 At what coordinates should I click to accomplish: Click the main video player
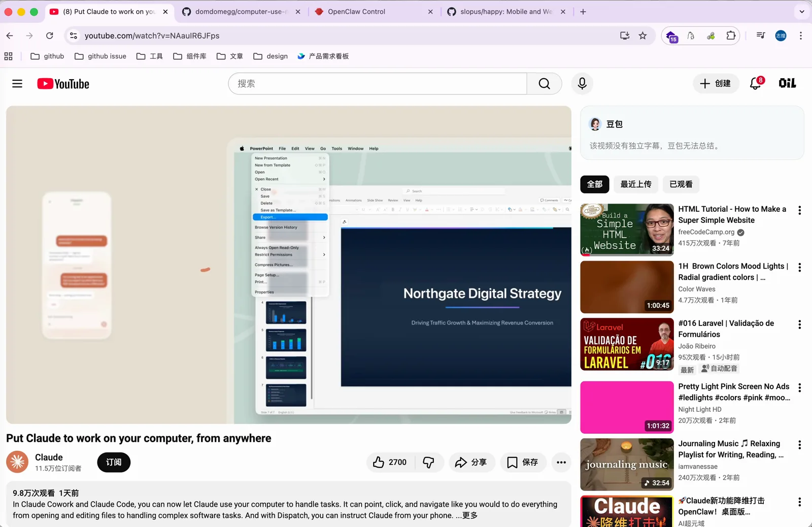289,265
